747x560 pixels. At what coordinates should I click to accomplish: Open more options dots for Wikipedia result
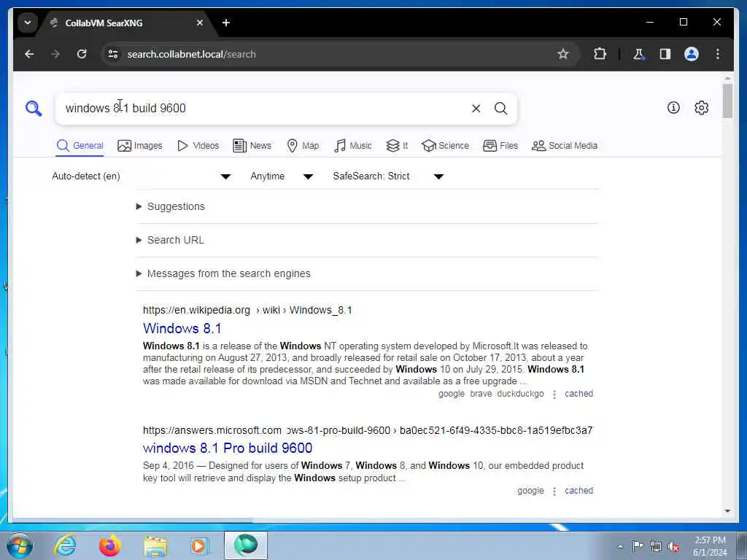coord(554,394)
